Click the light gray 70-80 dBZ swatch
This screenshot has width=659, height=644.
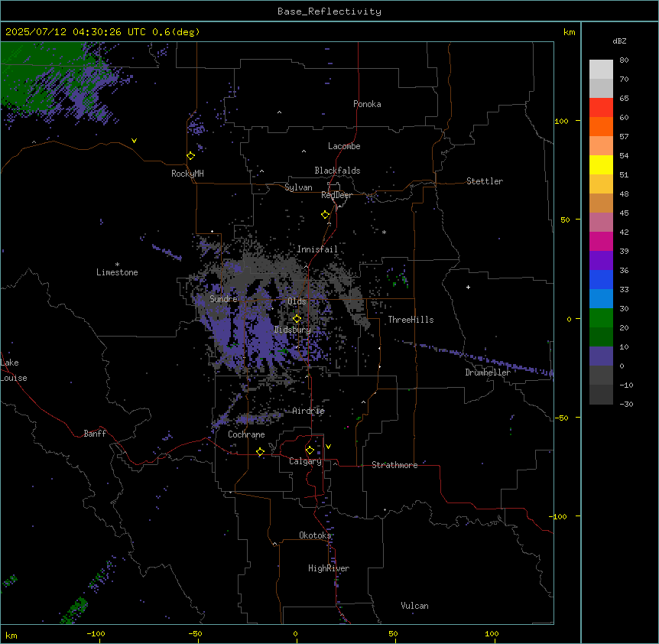pyautogui.click(x=601, y=70)
